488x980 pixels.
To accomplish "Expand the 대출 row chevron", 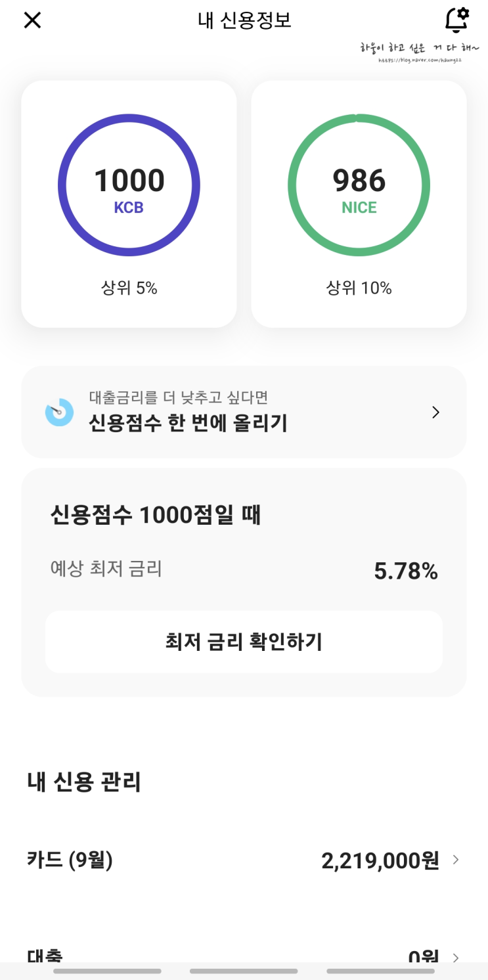I will point(456,957).
